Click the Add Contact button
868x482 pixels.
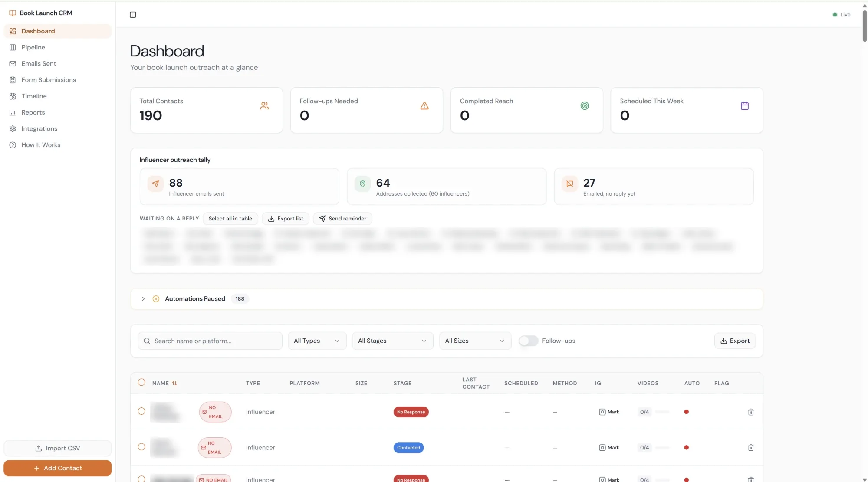pyautogui.click(x=57, y=469)
